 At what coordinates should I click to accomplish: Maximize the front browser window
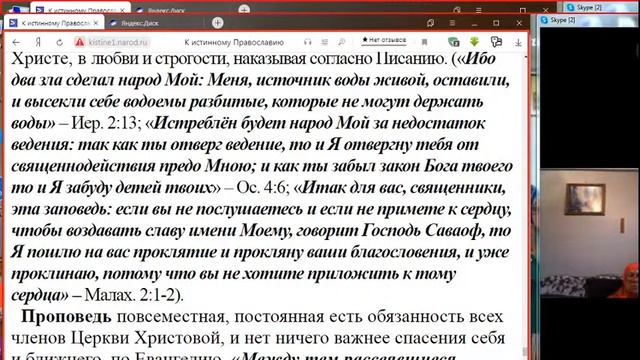pos(496,23)
